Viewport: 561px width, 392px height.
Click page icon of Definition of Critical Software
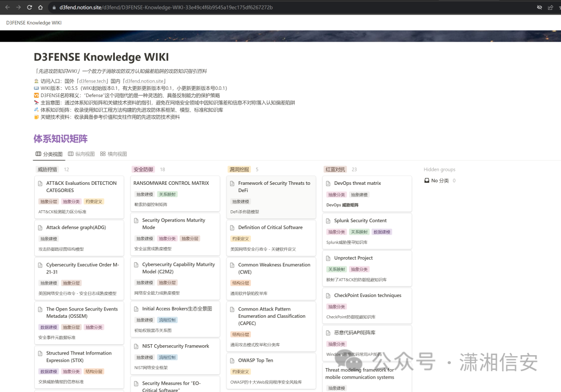232,228
